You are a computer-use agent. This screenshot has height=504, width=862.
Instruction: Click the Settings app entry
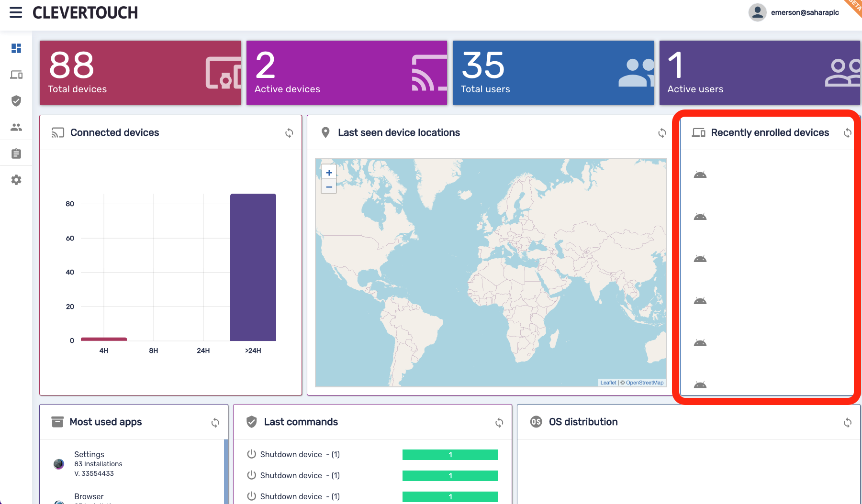coord(132,464)
